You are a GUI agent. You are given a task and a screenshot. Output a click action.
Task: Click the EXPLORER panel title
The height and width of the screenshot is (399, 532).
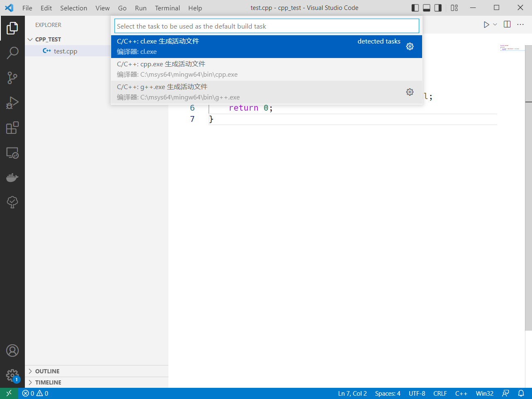48,25
